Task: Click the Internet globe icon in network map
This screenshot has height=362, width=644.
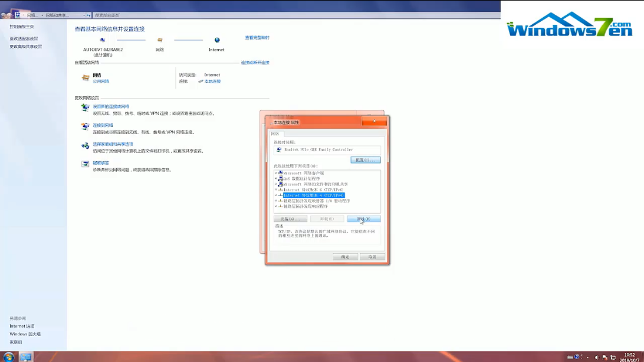Action: click(217, 40)
